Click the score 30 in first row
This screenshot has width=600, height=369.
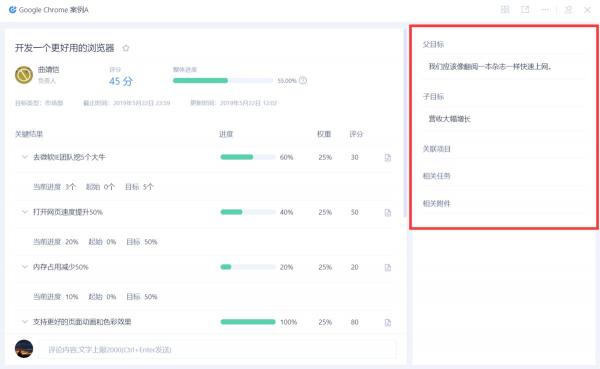pos(354,157)
